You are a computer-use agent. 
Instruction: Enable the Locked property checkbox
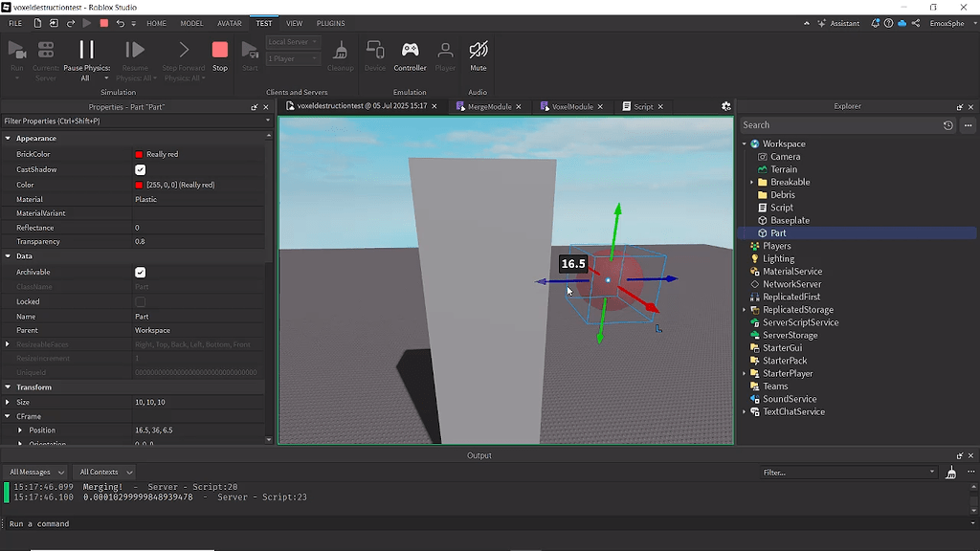click(x=140, y=301)
